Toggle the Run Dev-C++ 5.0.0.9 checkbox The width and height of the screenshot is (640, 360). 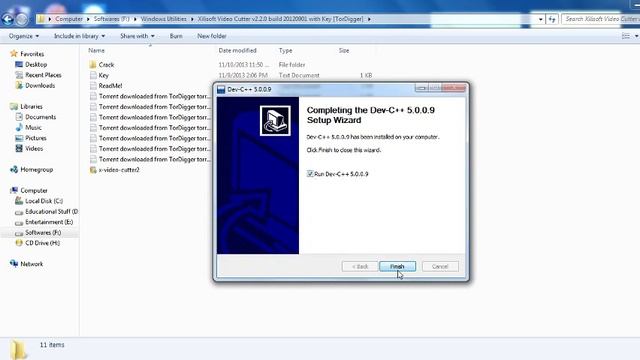310,174
